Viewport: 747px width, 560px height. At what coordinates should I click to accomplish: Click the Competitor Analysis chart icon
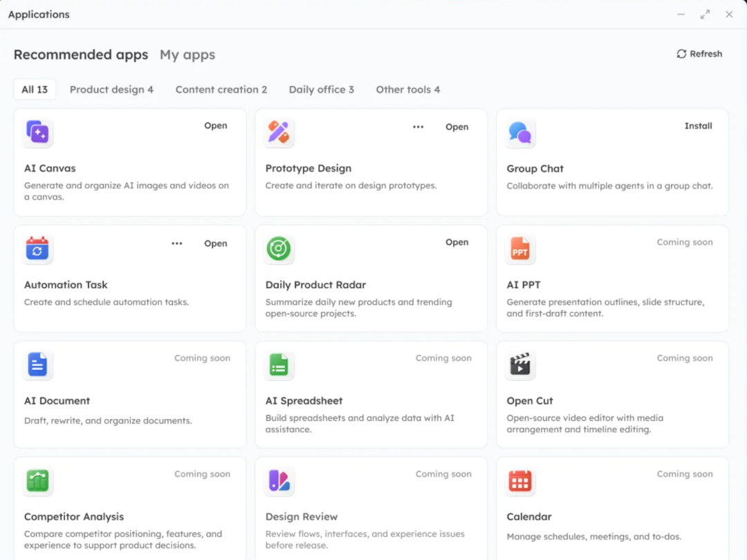click(x=37, y=480)
